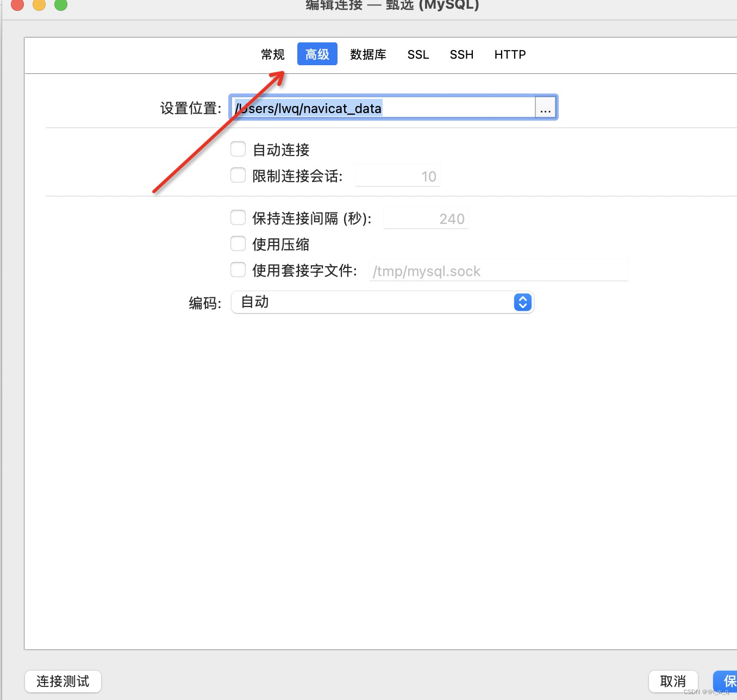737x700 pixels.
Task: Select the 高级 tab
Action: [x=317, y=54]
